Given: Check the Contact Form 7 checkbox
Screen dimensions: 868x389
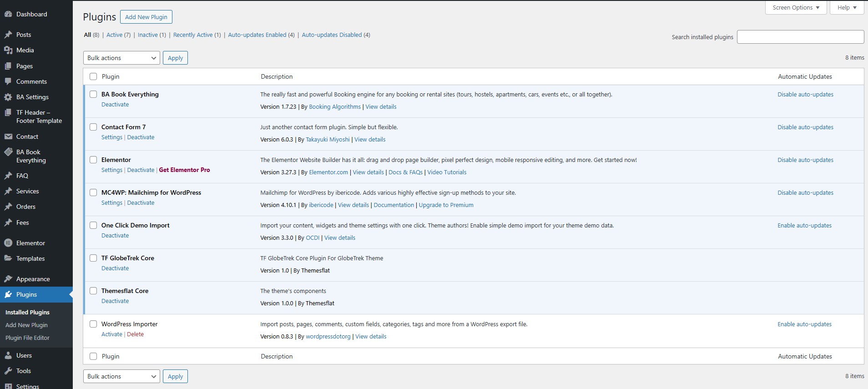Looking at the screenshot, I should click(x=93, y=127).
